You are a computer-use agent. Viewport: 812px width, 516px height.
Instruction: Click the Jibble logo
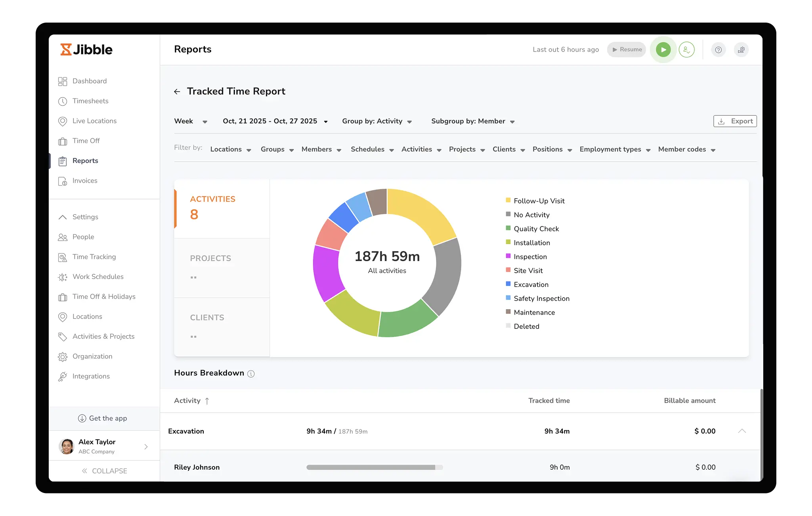[x=86, y=50]
